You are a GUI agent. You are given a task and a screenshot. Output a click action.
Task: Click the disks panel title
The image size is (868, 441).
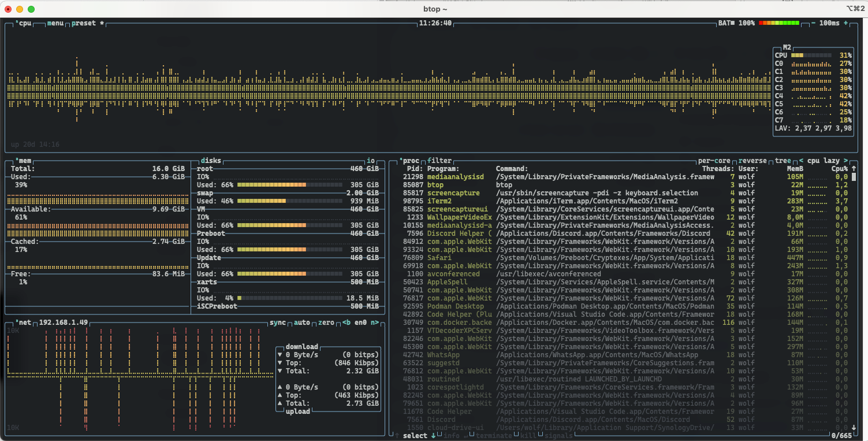point(211,161)
